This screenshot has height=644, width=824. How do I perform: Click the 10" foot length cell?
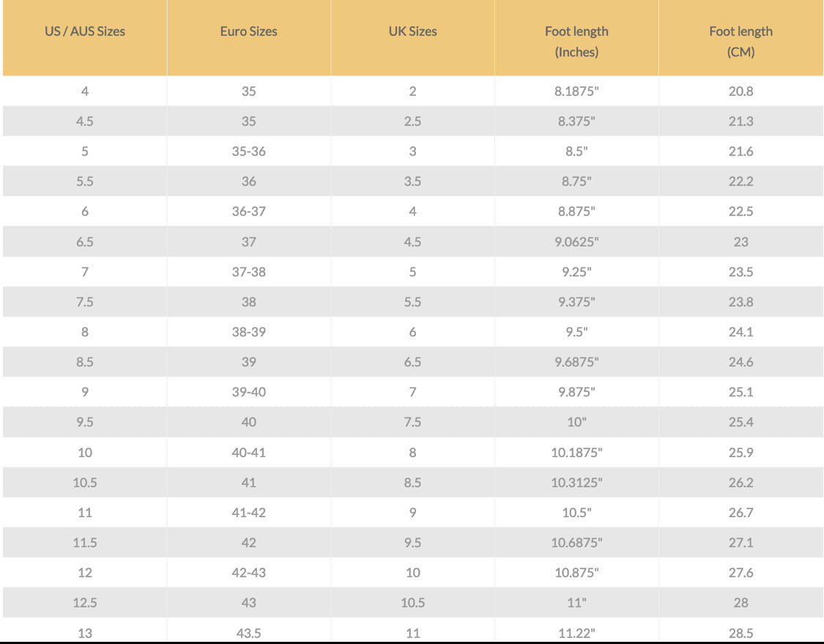576,422
